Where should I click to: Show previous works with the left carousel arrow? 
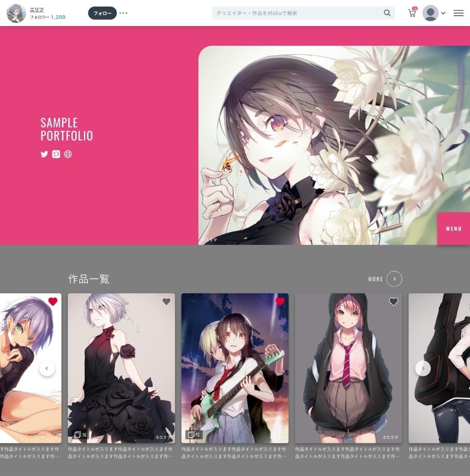click(x=47, y=368)
